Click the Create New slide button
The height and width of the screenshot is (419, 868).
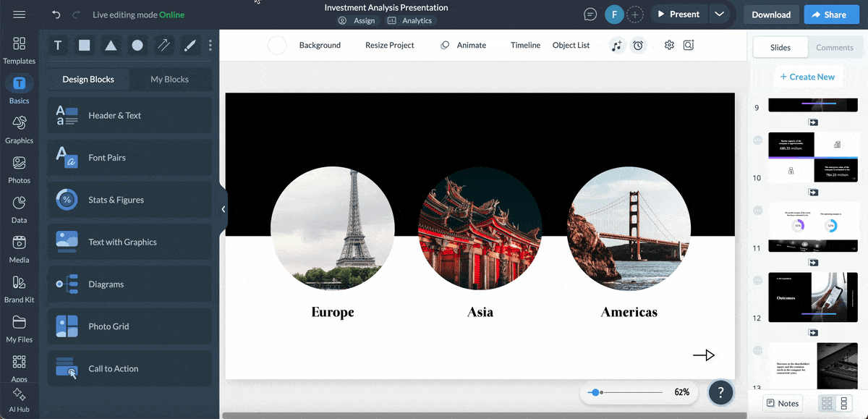coord(808,76)
